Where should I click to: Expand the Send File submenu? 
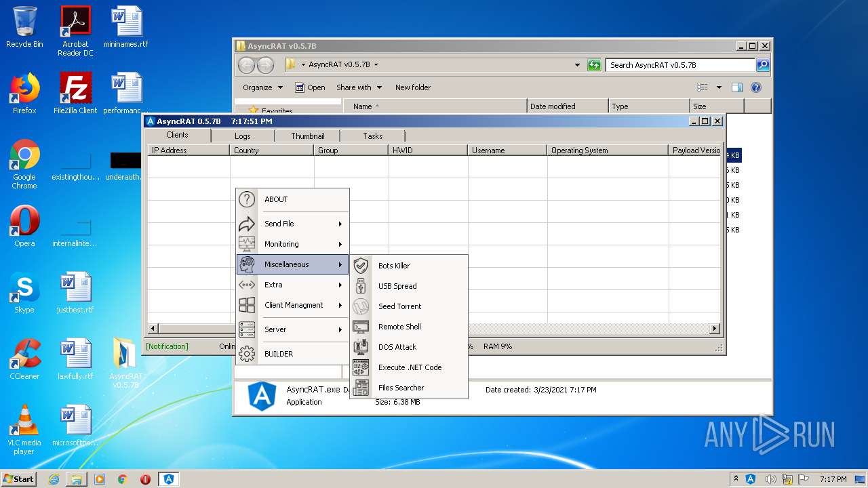click(340, 224)
